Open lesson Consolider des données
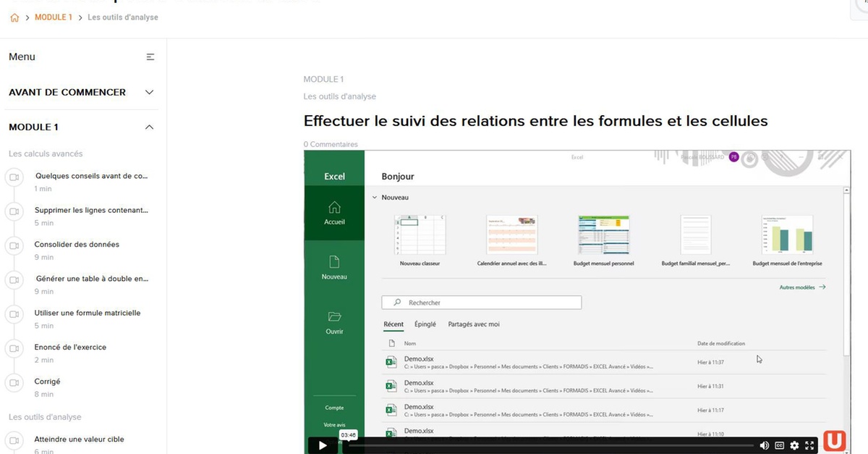The height and width of the screenshot is (454, 868). (x=77, y=244)
